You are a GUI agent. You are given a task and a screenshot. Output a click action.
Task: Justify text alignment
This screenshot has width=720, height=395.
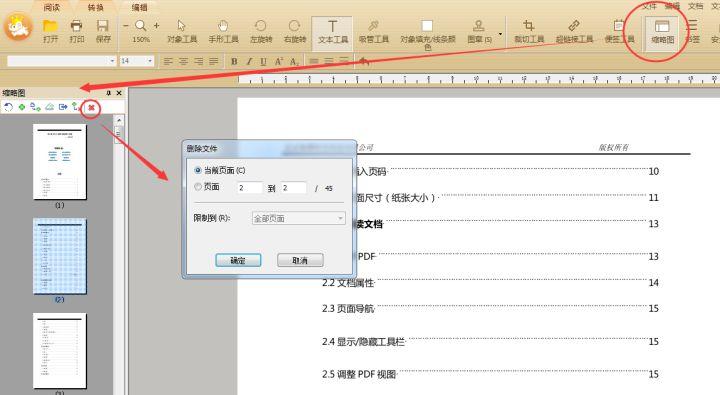pos(214,61)
